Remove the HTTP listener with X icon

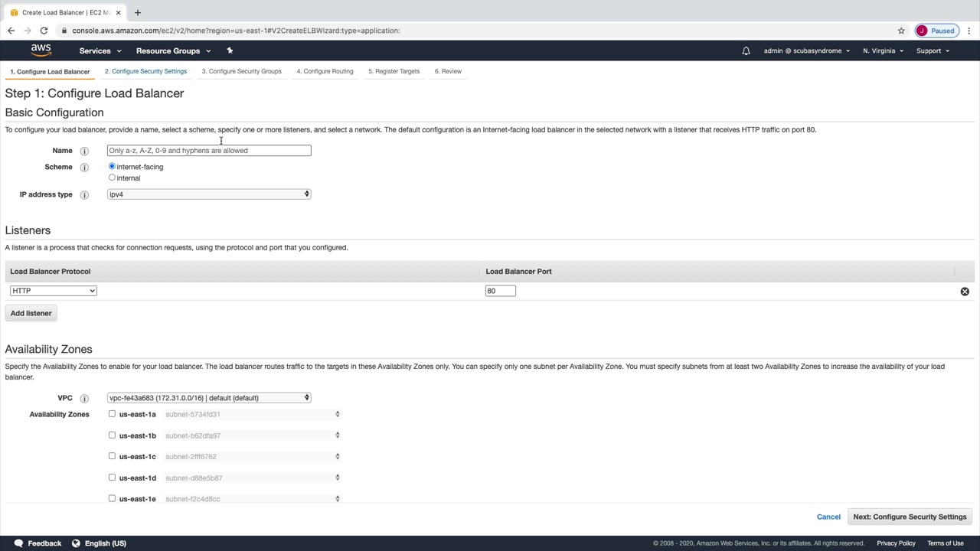point(965,292)
